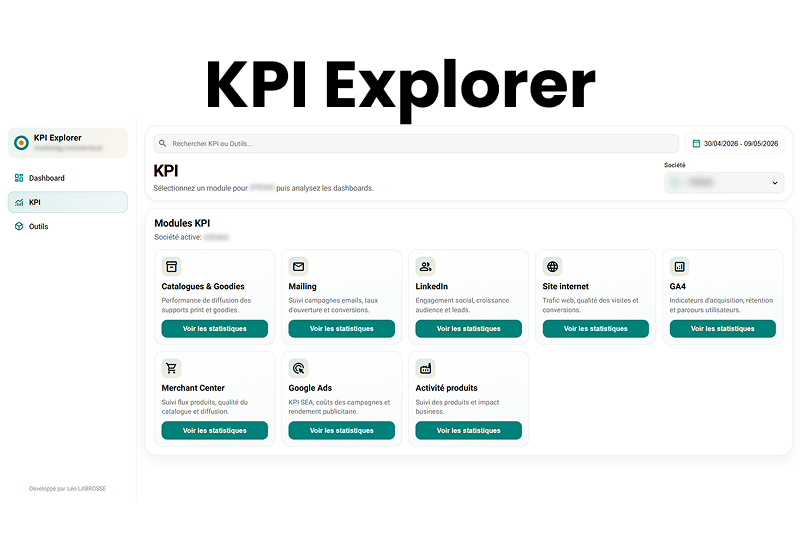Click the Merchant Center shopping cart icon
The width and height of the screenshot is (800, 533).
point(171,368)
